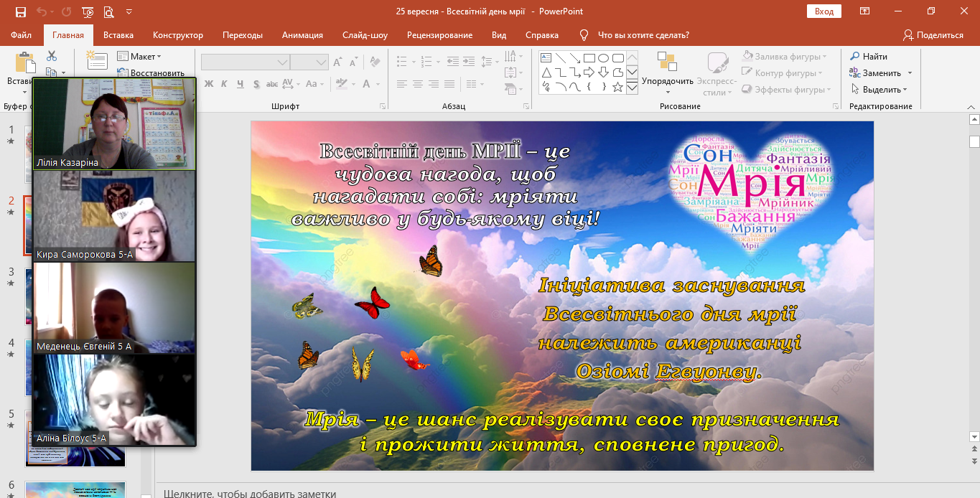Select the isosceles triangle shape
The width and height of the screenshot is (980, 498).
[x=546, y=72]
